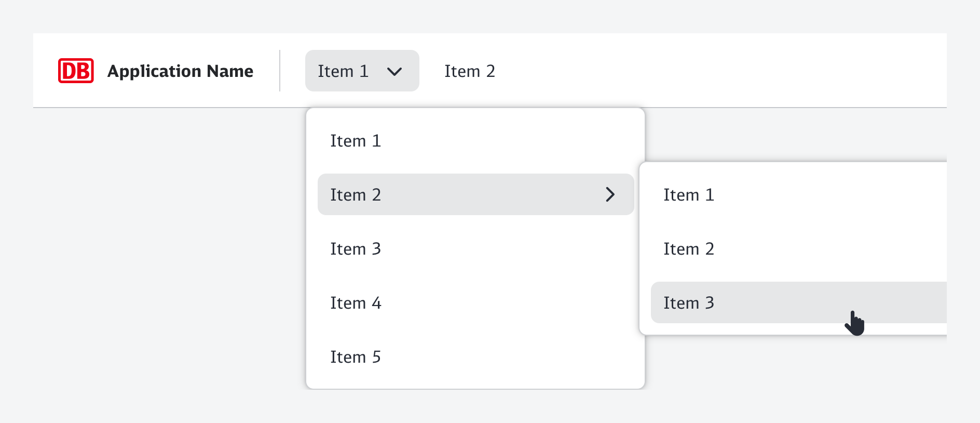This screenshot has height=423, width=980.
Task: Click the Application Name title
Action: click(x=180, y=71)
